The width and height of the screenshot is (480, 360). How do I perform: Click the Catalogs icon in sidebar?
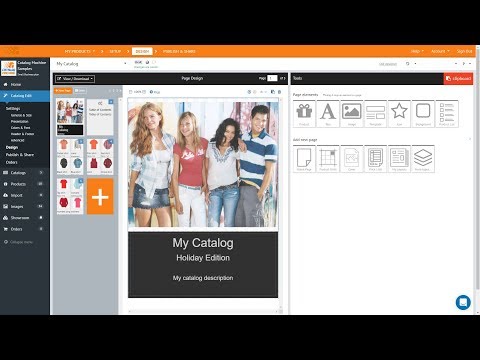[5, 173]
